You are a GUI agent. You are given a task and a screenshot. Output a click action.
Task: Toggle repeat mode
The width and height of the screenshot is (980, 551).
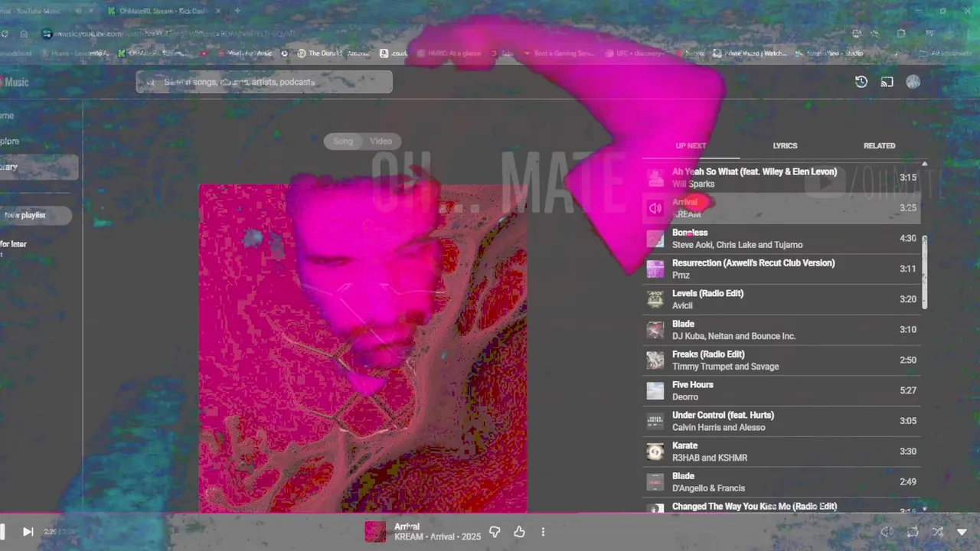click(913, 532)
